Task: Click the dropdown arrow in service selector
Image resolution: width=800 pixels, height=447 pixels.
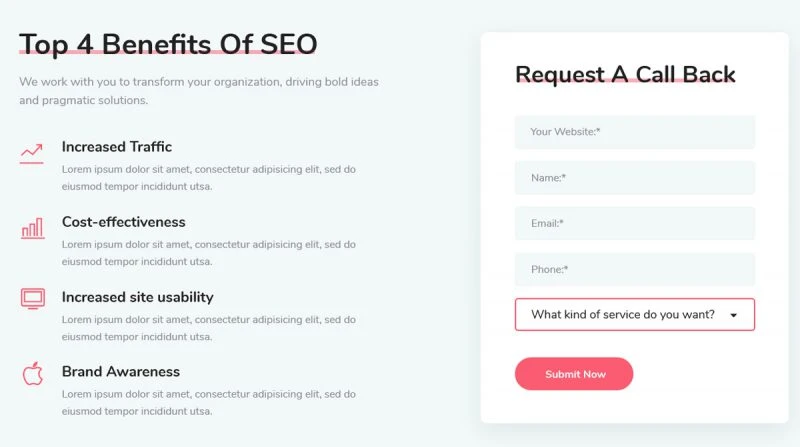Action: tap(734, 315)
